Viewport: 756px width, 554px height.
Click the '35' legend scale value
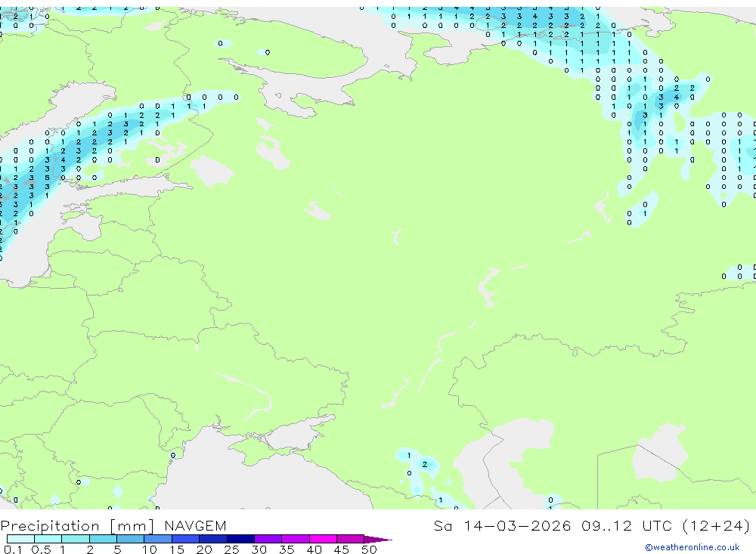pos(287,549)
